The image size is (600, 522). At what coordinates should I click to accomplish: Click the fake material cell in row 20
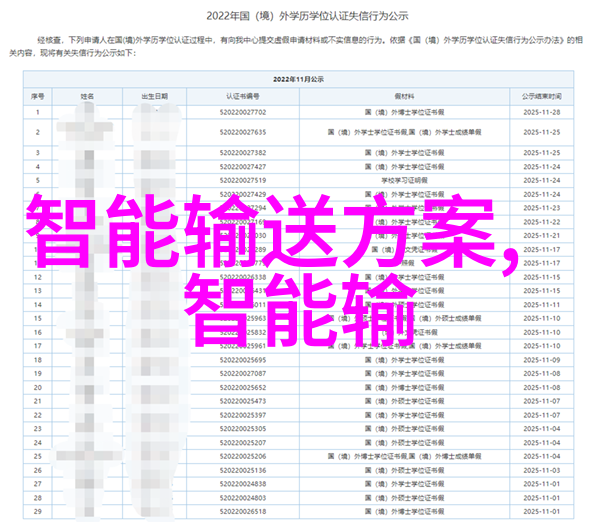[x=404, y=387]
